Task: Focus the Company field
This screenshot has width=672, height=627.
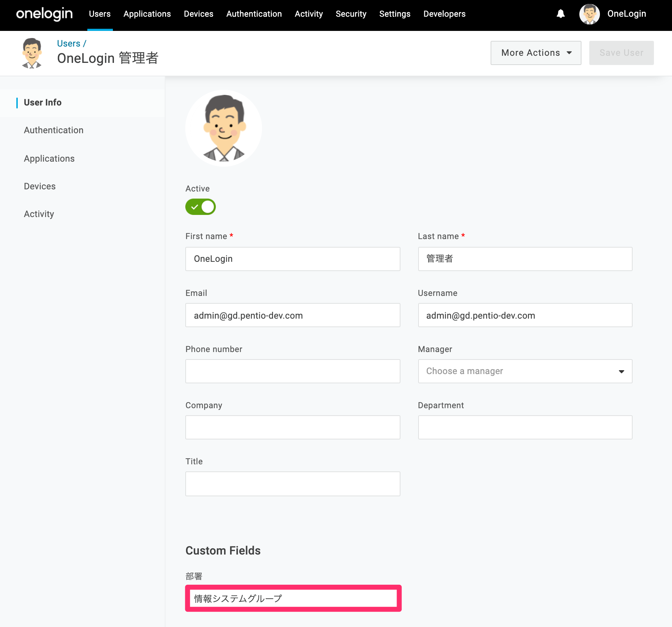Action: [293, 427]
